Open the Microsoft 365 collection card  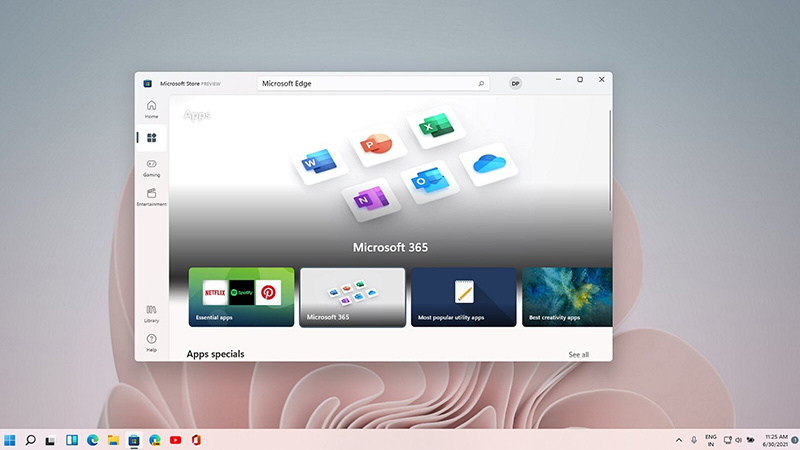[353, 297]
